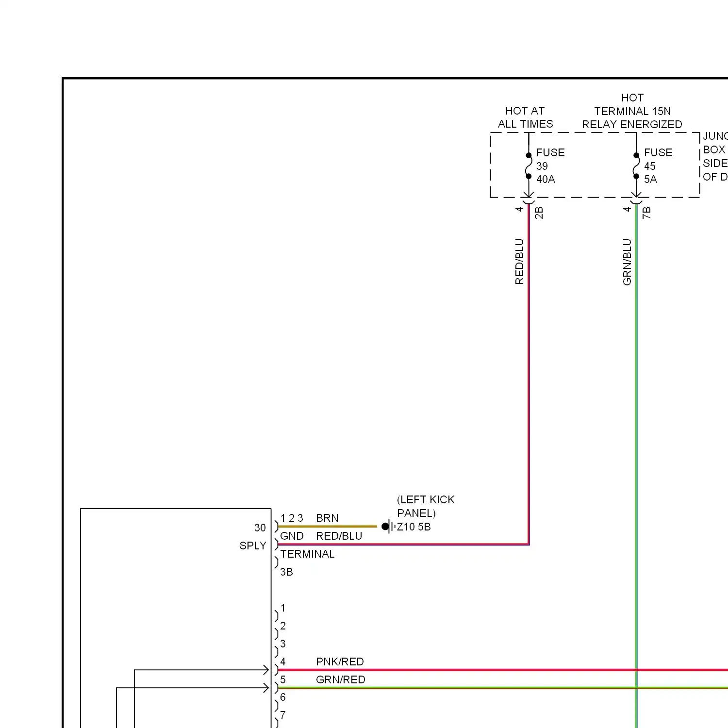Click the "1 2 3" pin numbers
This screenshot has width=728, height=728.
pos(292,518)
